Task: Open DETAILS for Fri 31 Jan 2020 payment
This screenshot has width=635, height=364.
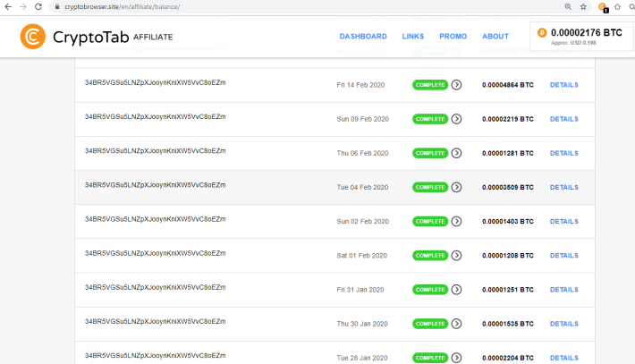Action: (x=563, y=290)
